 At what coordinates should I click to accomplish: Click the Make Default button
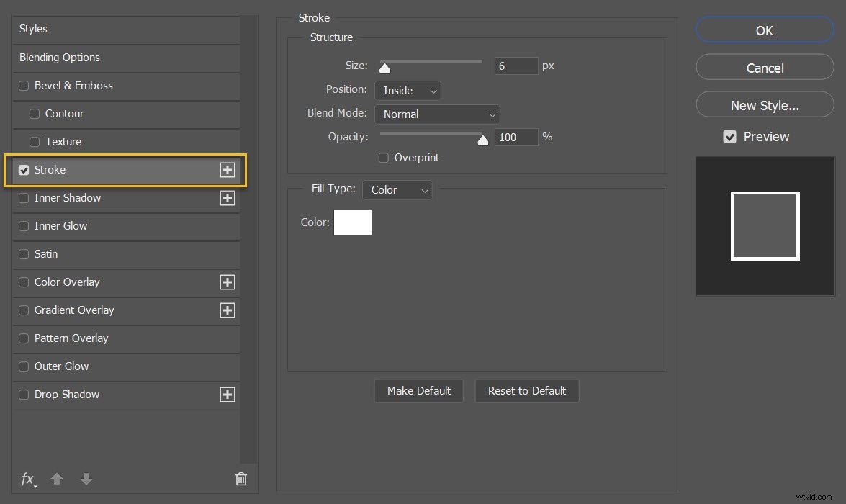click(418, 390)
